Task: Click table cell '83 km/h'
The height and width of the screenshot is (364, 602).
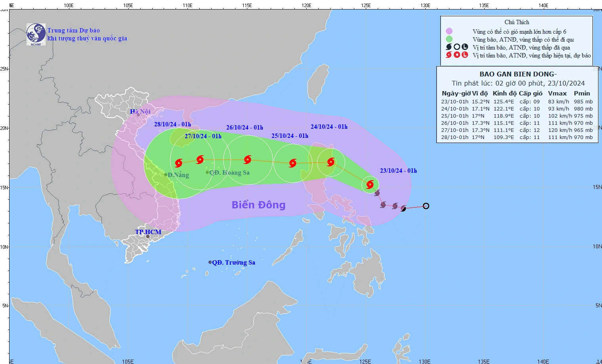Action: [558, 101]
